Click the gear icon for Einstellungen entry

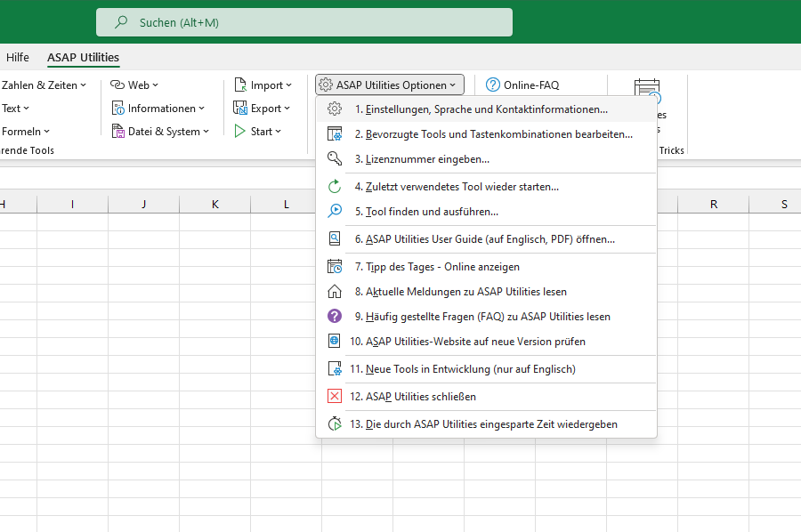pos(335,109)
